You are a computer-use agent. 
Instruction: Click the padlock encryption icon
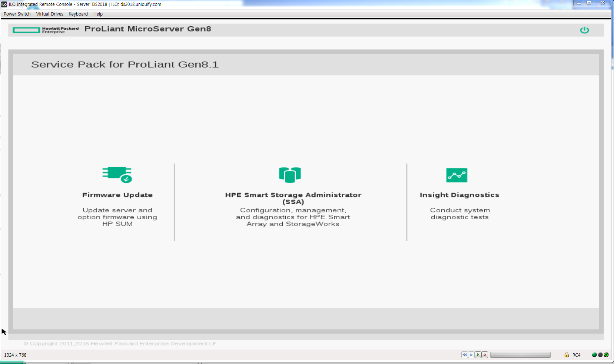(x=566, y=355)
